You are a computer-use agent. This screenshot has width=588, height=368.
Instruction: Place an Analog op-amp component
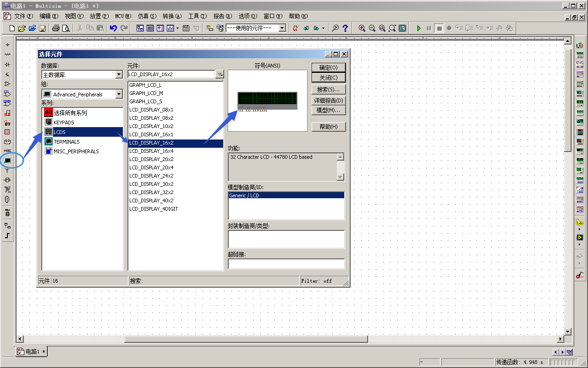point(7,84)
